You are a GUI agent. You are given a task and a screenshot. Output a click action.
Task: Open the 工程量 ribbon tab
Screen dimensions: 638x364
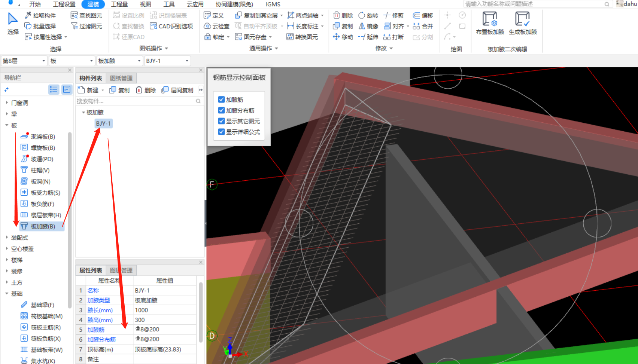tap(119, 4)
